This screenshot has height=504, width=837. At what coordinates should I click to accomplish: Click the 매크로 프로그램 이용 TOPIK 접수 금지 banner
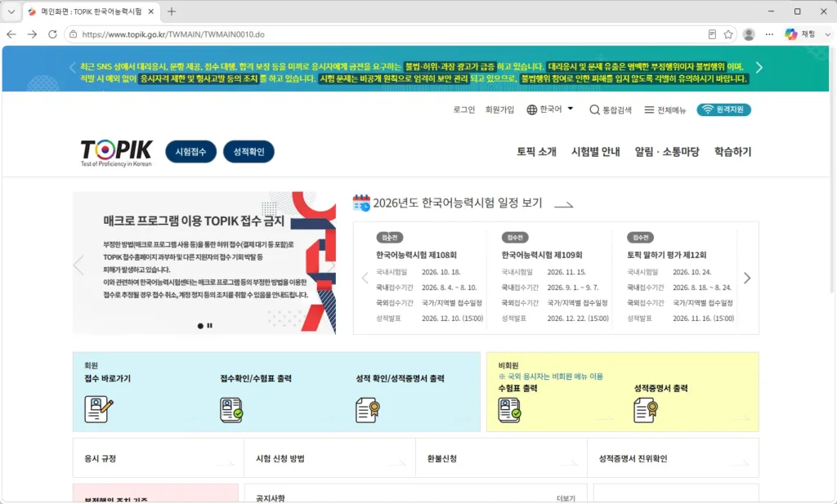tap(204, 262)
